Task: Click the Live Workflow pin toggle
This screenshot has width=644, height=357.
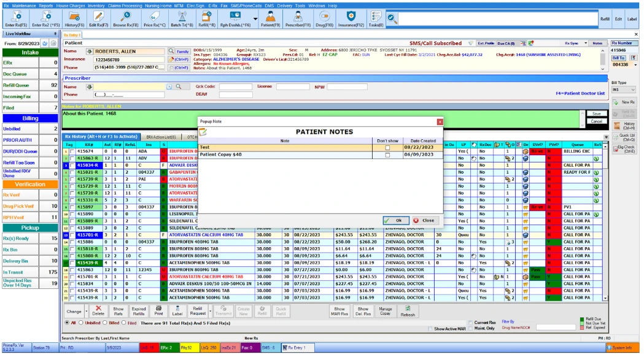Action: 55,34
